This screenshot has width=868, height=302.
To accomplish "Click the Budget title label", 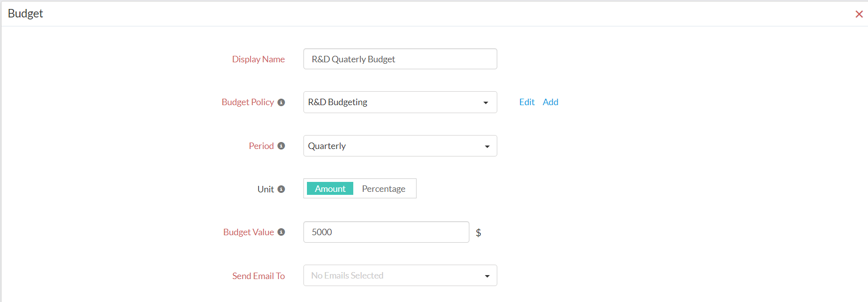I will (25, 13).
